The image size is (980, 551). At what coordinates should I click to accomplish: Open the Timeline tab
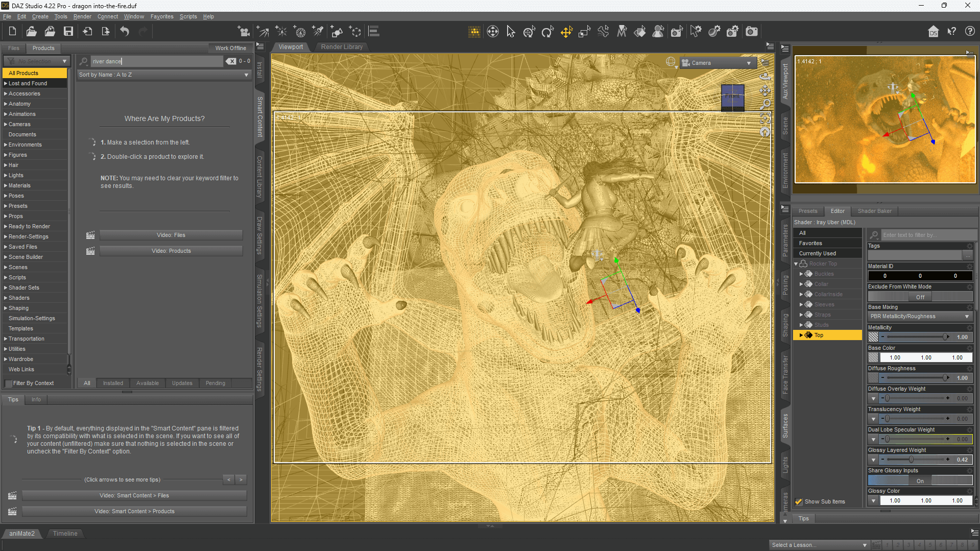65,533
